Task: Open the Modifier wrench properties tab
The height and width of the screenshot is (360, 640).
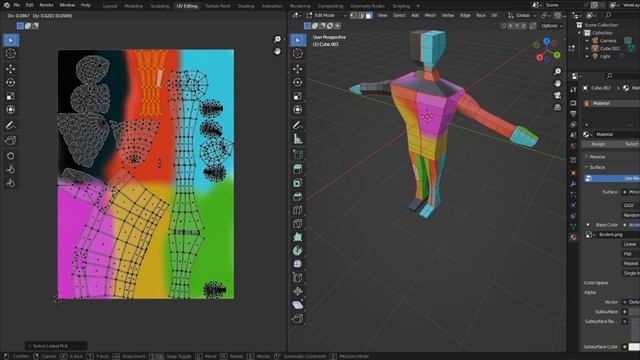Action: (x=573, y=184)
